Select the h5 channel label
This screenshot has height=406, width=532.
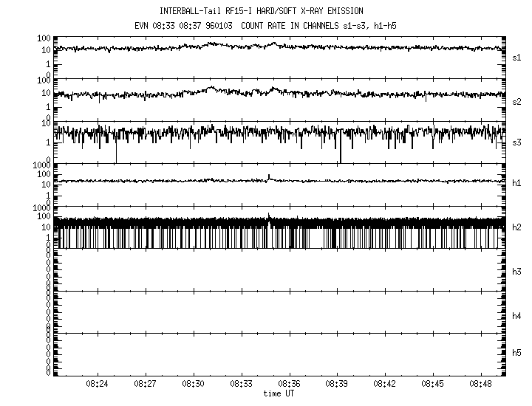[x=517, y=353]
